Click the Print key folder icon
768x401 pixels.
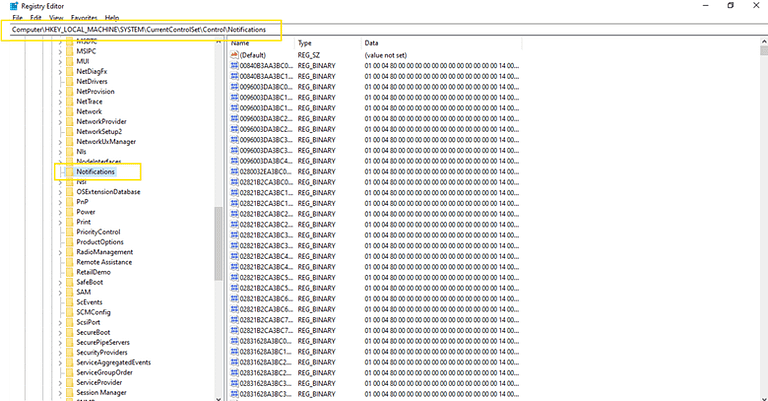click(x=68, y=222)
